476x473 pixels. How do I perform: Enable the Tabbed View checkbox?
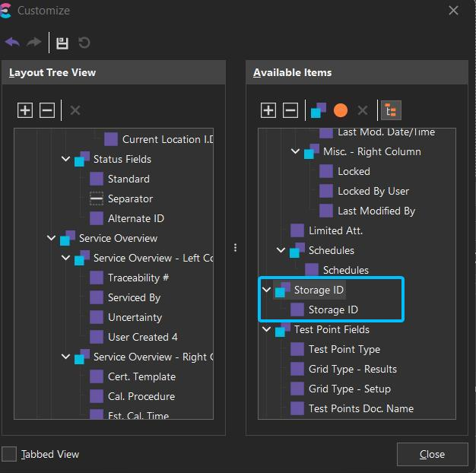click(x=9, y=454)
